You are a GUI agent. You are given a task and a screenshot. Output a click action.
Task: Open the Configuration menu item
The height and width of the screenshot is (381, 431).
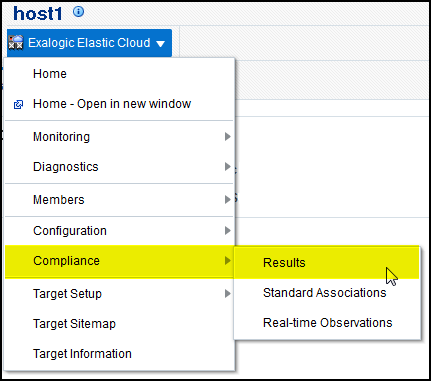pyautogui.click(x=119, y=231)
